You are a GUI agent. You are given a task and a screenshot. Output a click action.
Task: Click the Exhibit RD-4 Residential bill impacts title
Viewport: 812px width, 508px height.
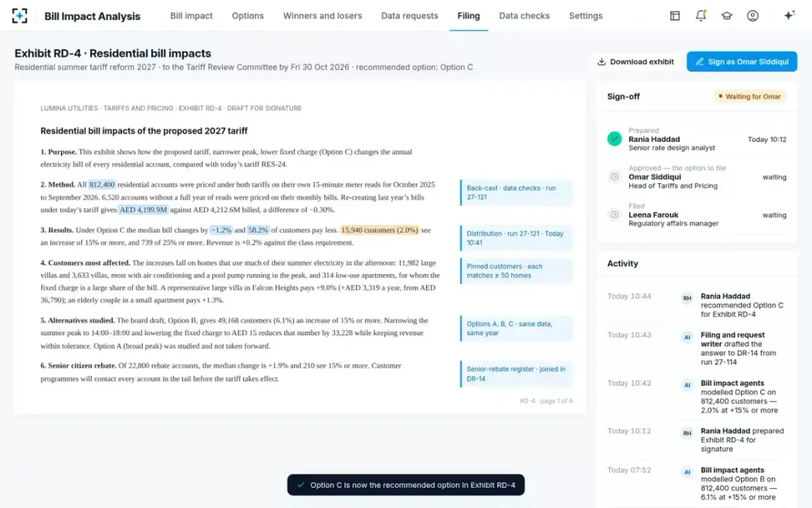click(x=113, y=53)
